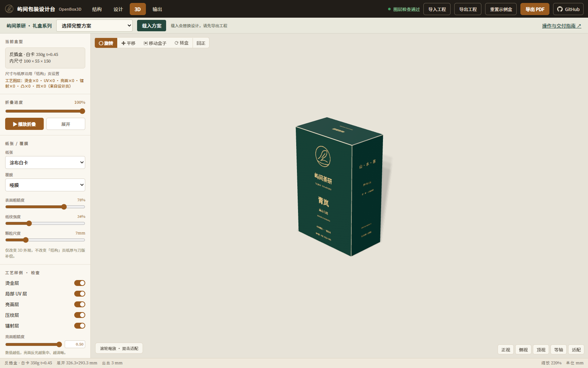Select the 旋转 rotate tool

pos(106,43)
